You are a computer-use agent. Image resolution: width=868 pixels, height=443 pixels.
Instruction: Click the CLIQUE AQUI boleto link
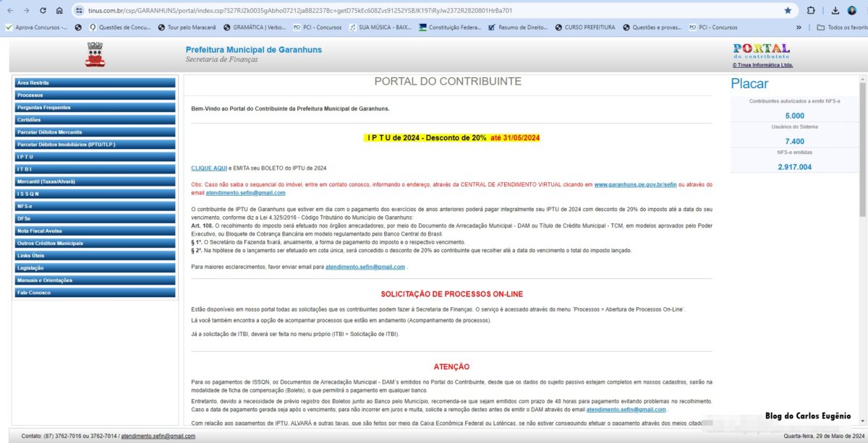[x=209, y=168]
